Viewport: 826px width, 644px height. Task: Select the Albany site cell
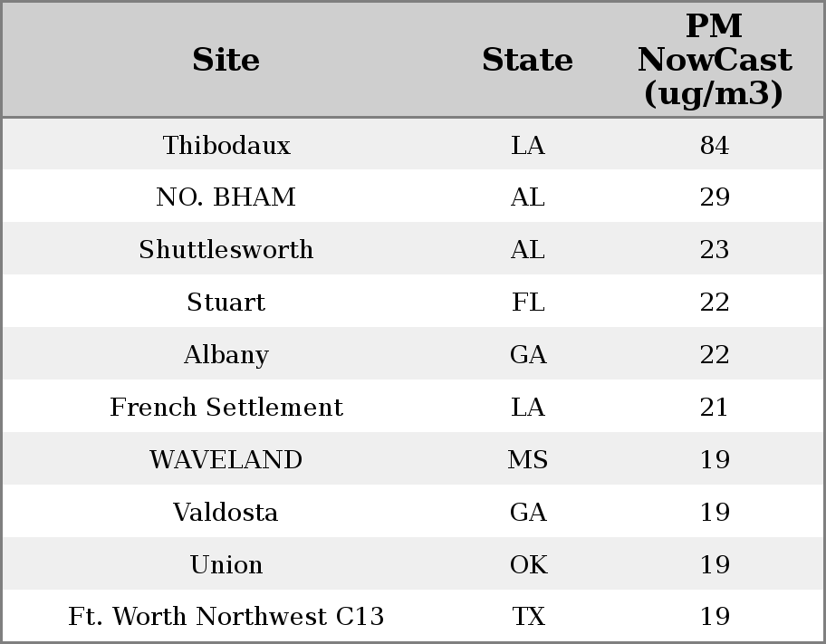[x=226, y=354]
